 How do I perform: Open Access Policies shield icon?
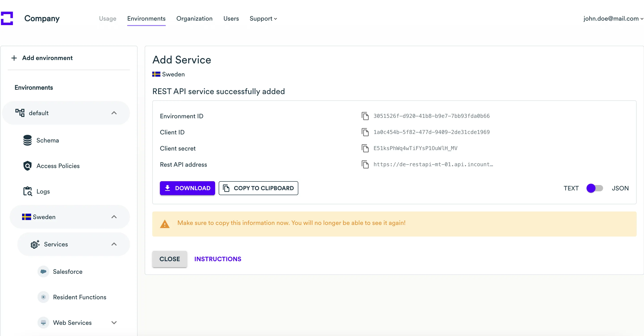28,166
